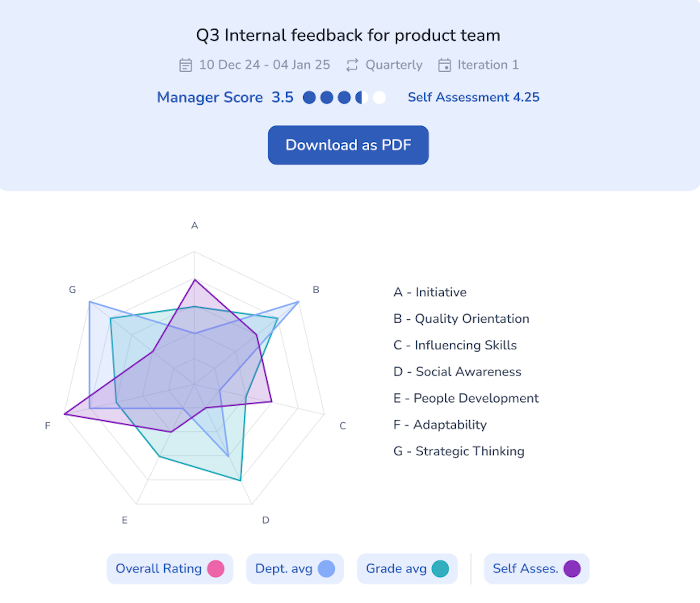Screen dimensions: 700x603
Task: Click the Quarterly repeat arrows icon
Action: (x=352, y=65)
